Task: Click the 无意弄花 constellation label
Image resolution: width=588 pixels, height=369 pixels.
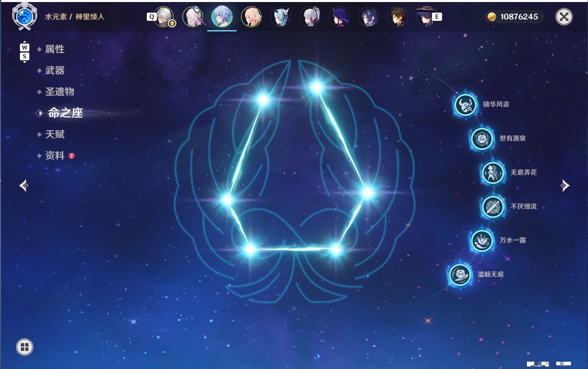Action: pos(524,172)
